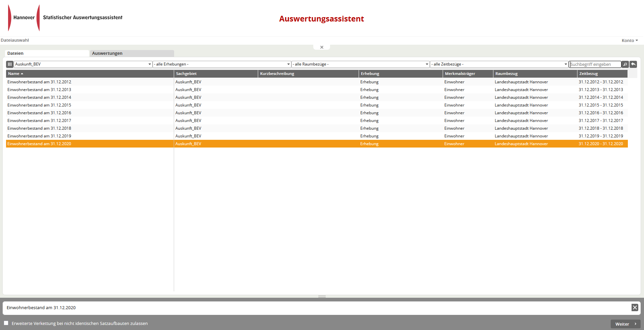The width and height of the screenshot is (644, 330).
Task: Expand the alle Zeitbezüge dropdown
Action: tap(499, 64)
